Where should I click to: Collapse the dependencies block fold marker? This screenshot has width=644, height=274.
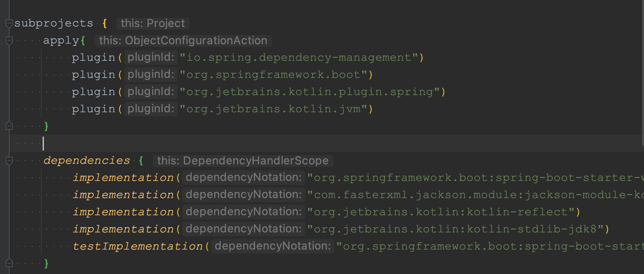click(x=9, y=161)
